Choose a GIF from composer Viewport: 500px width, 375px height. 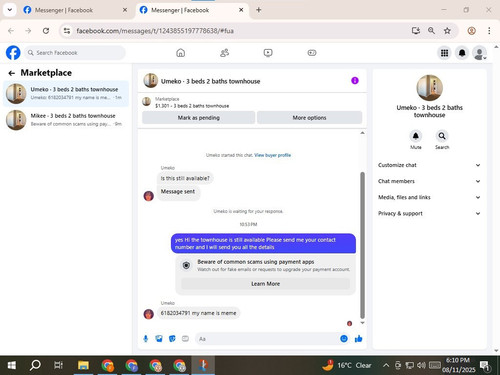pyautogui.click(x=185, y=339)
